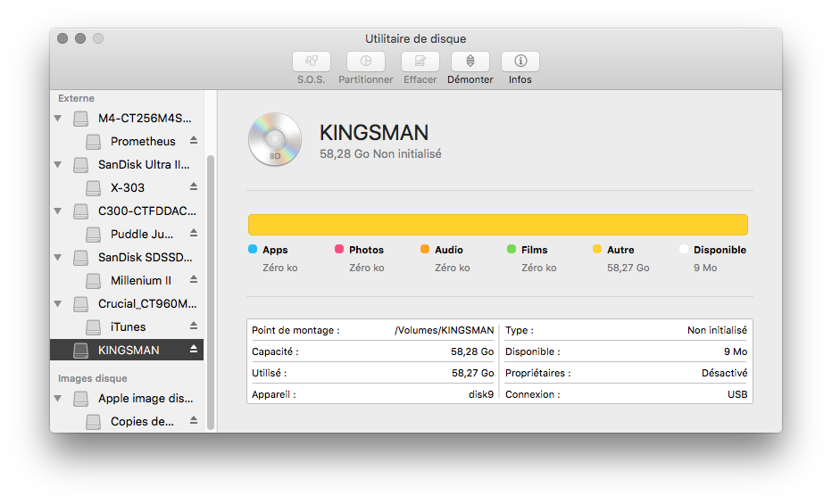Click the SanDisk Ultra II drive icon
Viewport: 832px width, 504px height.
click(x=80, y=165)
